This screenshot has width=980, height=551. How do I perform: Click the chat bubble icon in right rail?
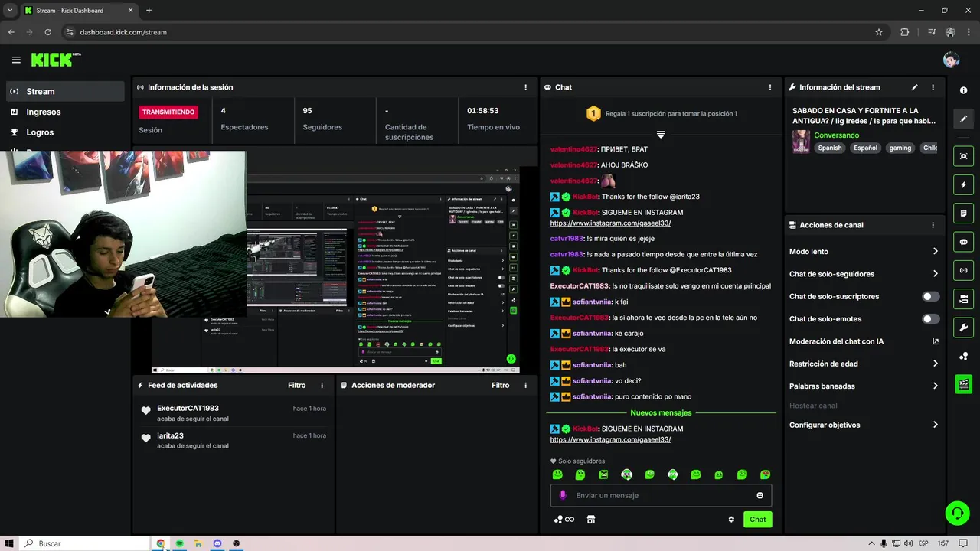pyautogui.click(x=963, y=242)
